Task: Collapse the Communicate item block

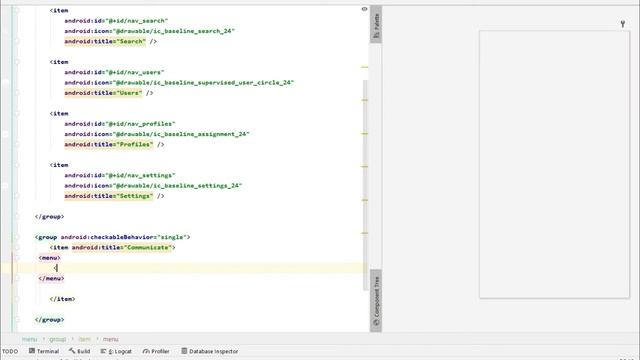Action: coord(17,247)
